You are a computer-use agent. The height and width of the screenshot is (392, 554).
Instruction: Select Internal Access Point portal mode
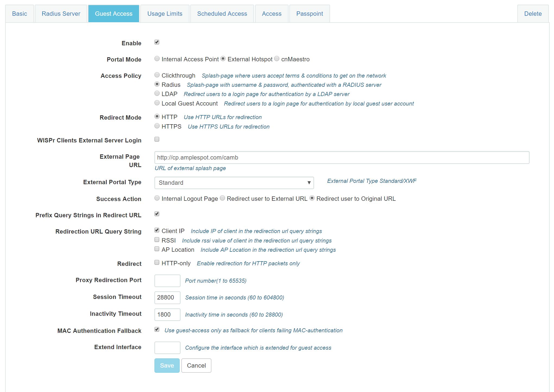tap(157, 59)
